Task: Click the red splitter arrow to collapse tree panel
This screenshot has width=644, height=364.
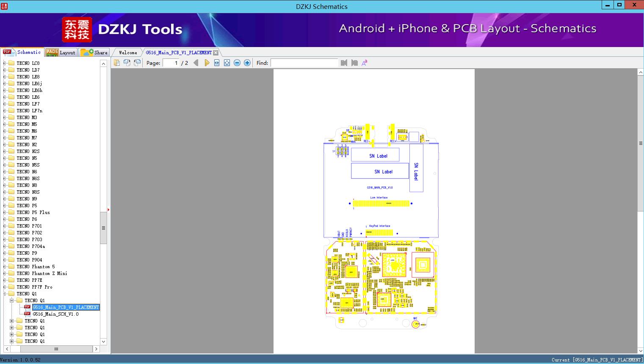Action: click(x=108, y=209)
